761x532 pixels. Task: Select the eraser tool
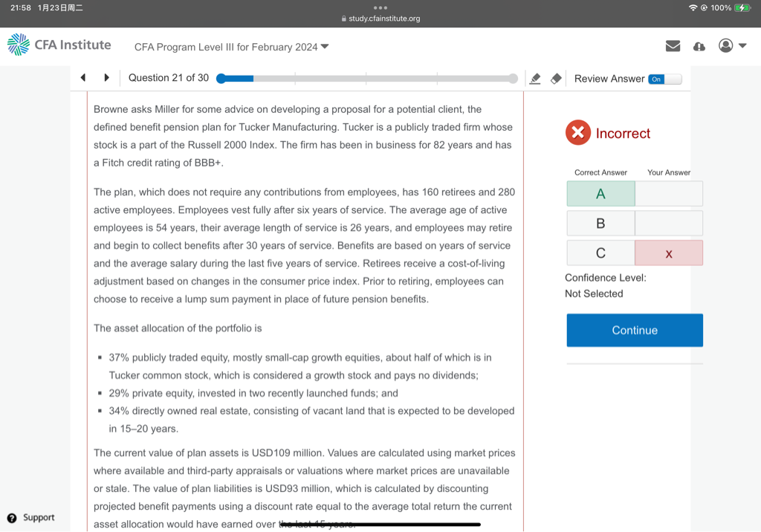click(x=556, y=79)
